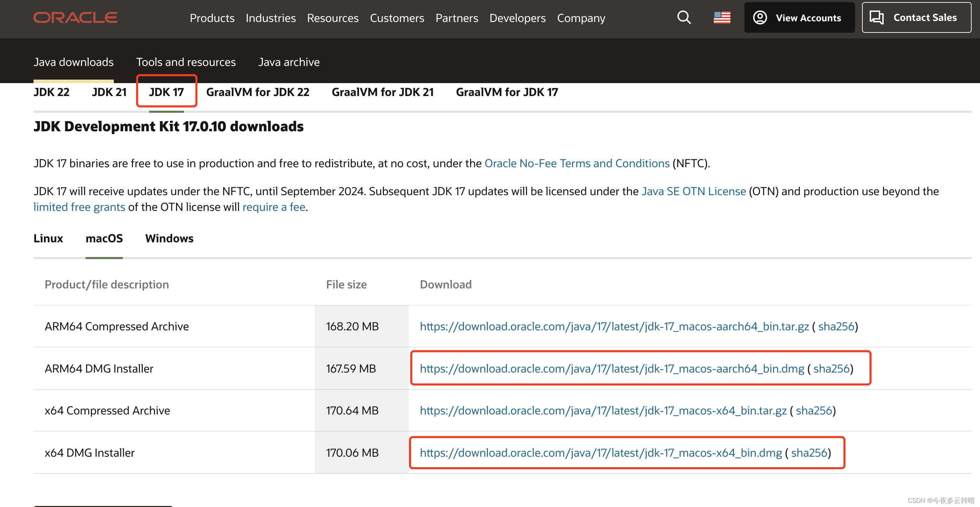
Task: Open the Developers menu
Action: pyautogui.click(x=517, y=18)
